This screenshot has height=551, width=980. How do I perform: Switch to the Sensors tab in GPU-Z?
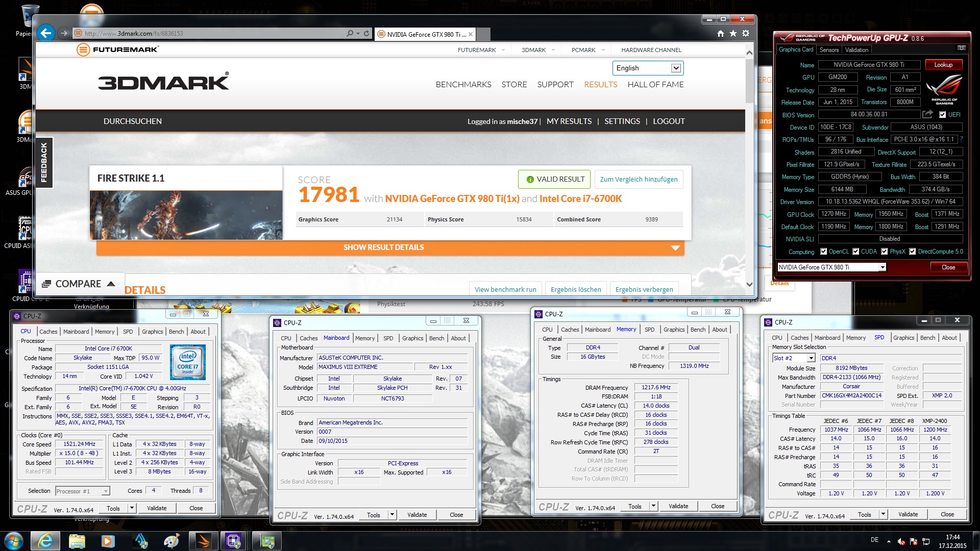tap(829, 50)
